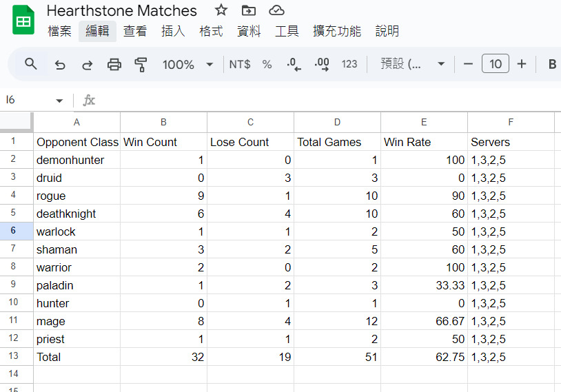Image resolution: width=561 pixels, height=392 pixels.
Task: Check the cloud save status icon
Action: [x=276, y=10]
